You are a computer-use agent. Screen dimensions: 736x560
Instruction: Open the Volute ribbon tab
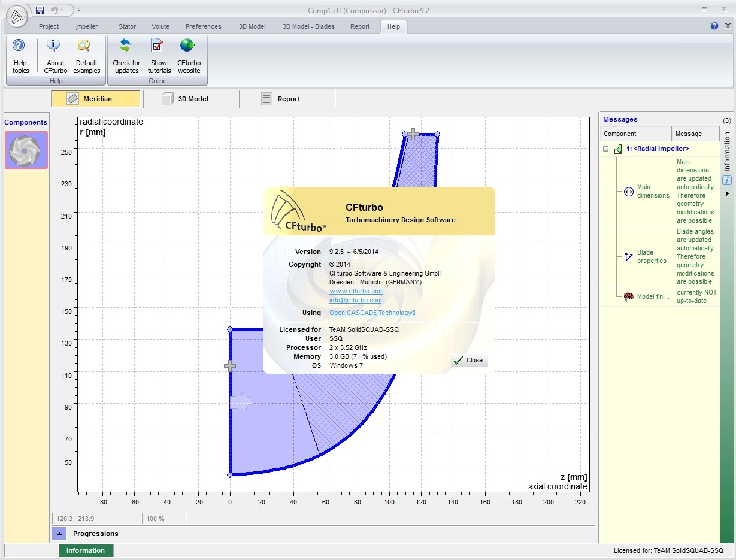click(x=160, y=26)
